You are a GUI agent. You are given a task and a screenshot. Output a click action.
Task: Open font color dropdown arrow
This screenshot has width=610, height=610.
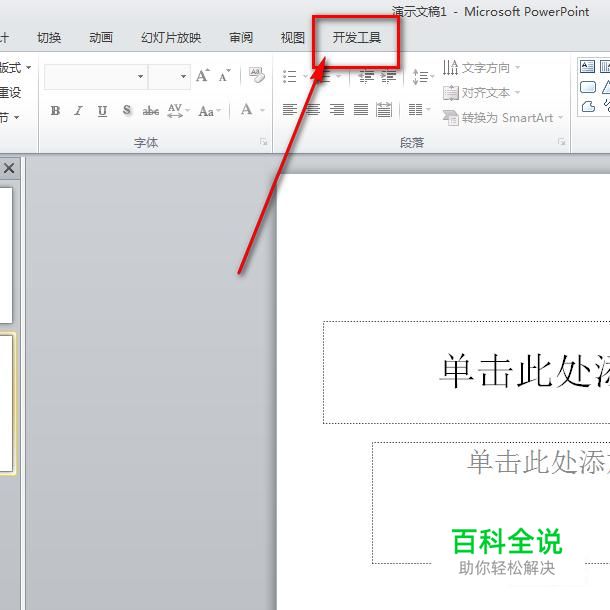(263, 110)
